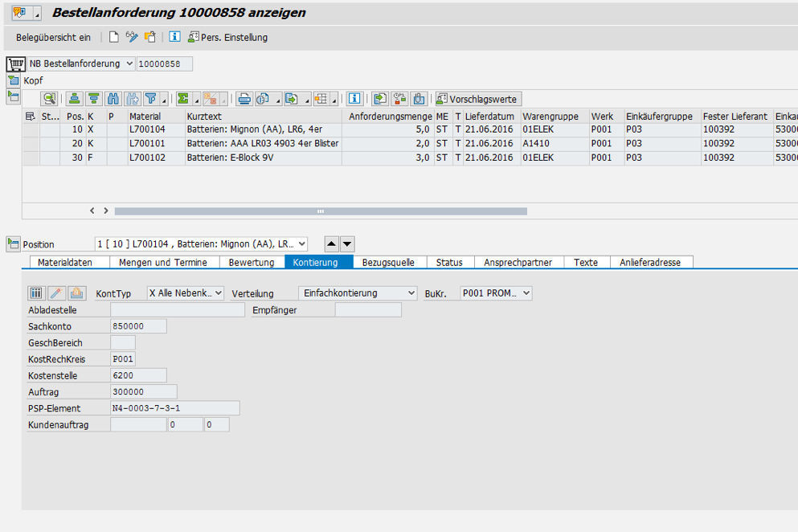Click the print icon in grid toolbar
The height and width of the screenshot is (532, 798).
point(243,99)
